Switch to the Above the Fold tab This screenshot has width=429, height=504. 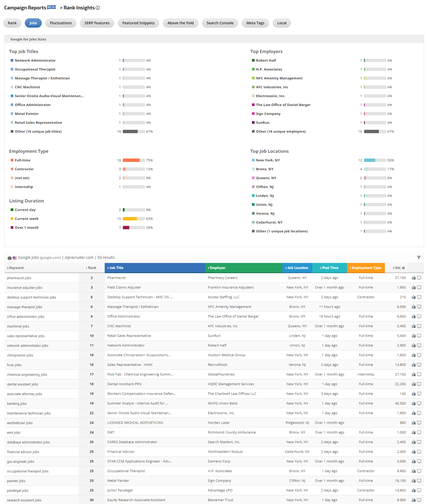180,23
